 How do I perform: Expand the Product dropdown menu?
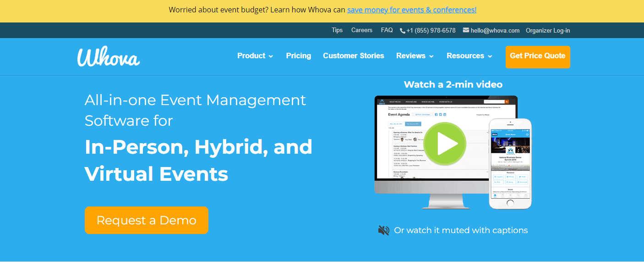click(255, 56)
